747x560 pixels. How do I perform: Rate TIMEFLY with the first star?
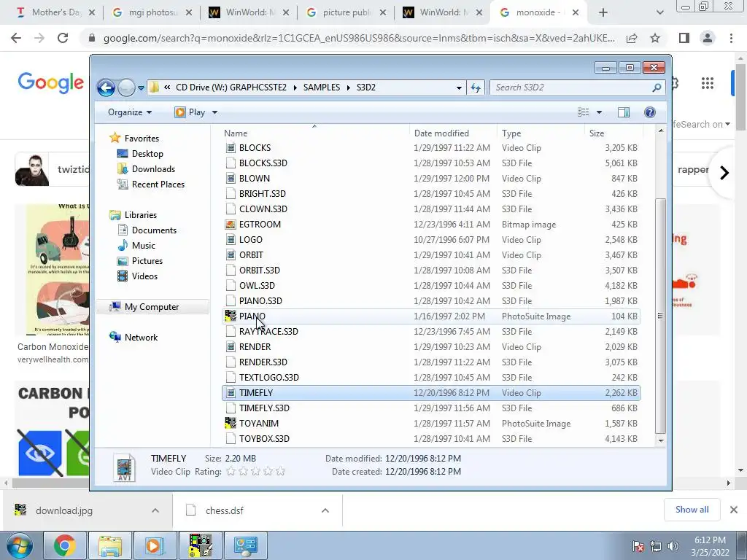coord(231,472)
